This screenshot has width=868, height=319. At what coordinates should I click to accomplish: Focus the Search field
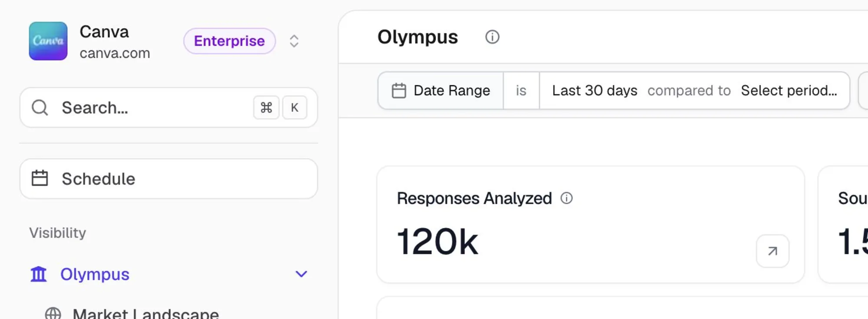pos(169,107)
